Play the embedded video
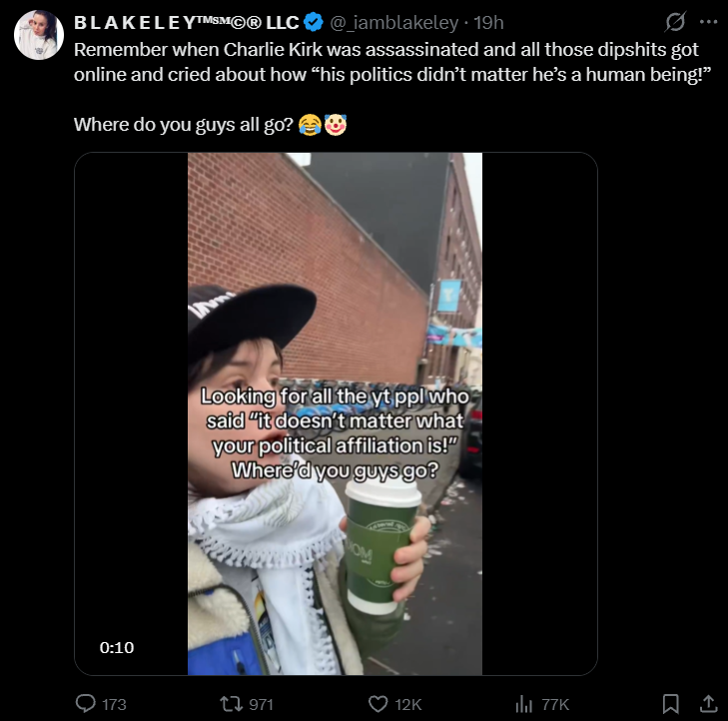The image size is (728, 721). pos(335,413)
